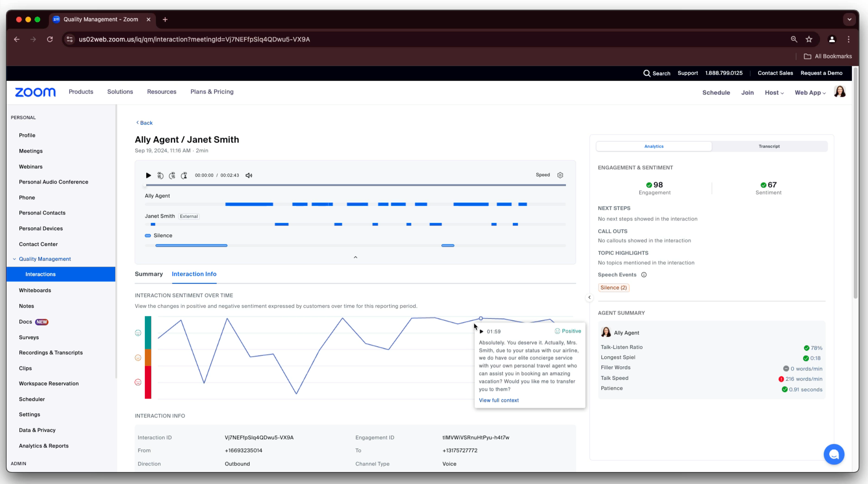
Task: Open Recordings & Transcripts in sidebar
Action: (51, 353)
